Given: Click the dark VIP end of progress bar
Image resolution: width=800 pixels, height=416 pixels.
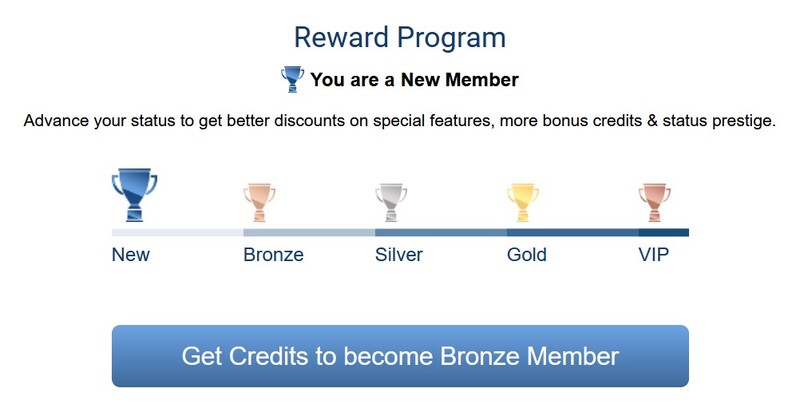Looking at the screenshot, I should (x=663, y=233).
